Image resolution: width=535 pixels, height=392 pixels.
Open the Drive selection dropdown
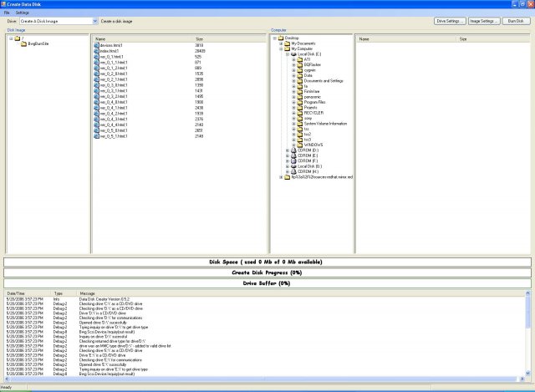tap(94, 20)
